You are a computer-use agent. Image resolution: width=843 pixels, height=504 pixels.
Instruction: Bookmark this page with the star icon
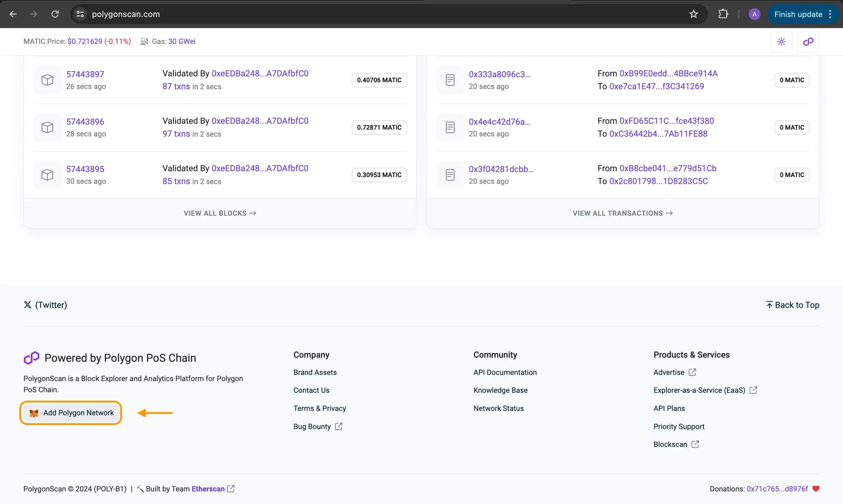[693, 14]
